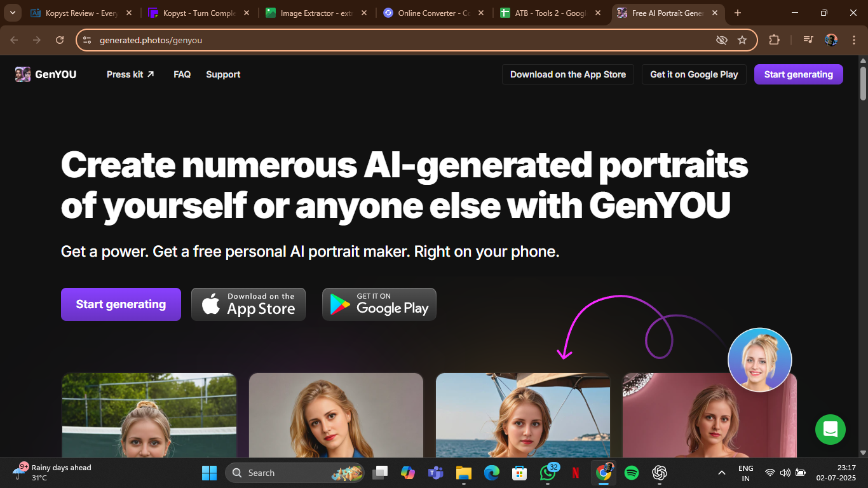Click hero Start generating purple button

121,304
